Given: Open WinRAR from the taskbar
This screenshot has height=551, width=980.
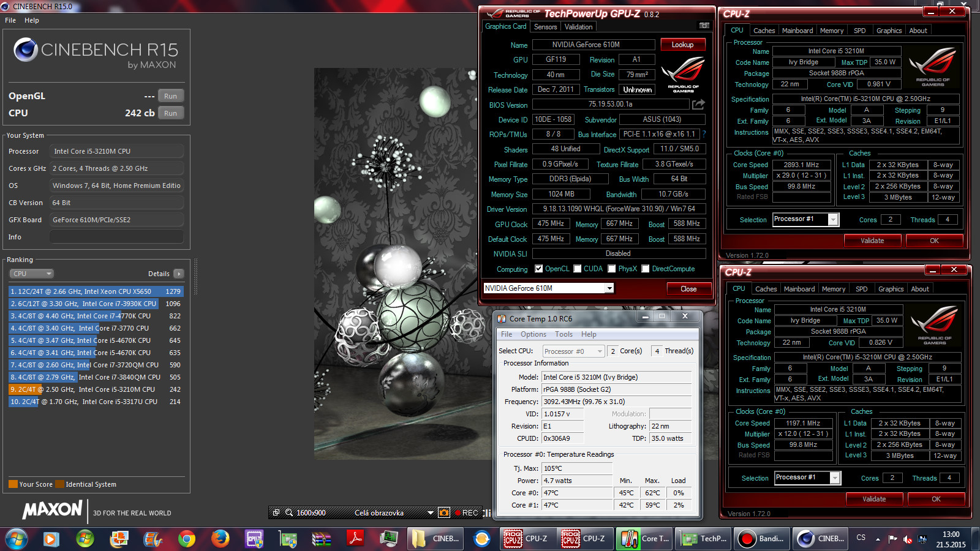Looking at the screenshot, I should click(x=322, y=539).
